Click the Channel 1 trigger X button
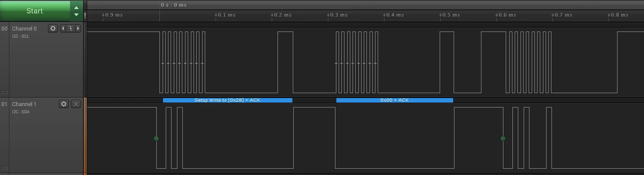 [76, 104]
